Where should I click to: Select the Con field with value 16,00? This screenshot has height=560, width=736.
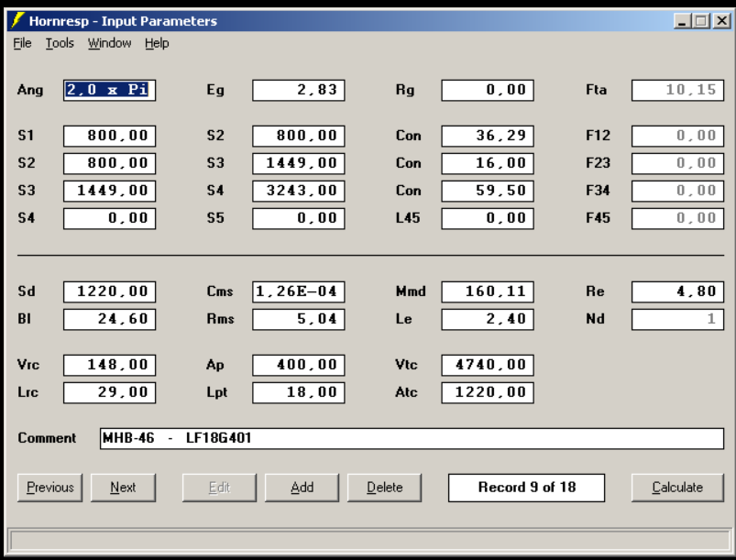[x=488, y=163]
